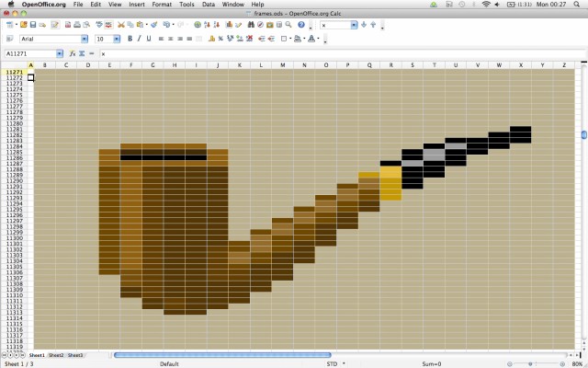Open the Format menu

(x=162, y=5)
